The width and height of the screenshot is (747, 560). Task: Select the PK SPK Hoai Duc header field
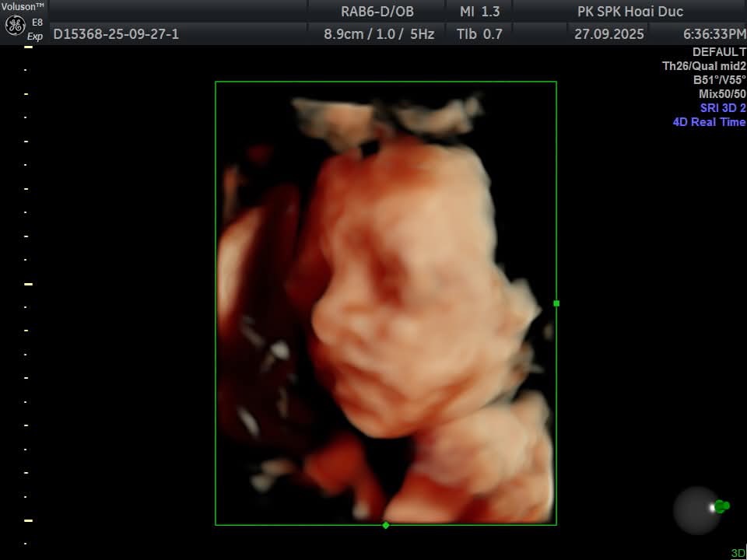[630, 11]
